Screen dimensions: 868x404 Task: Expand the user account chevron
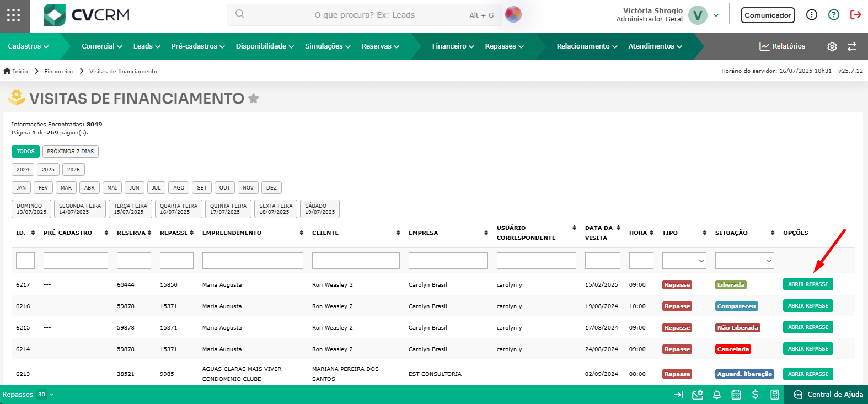716,15
